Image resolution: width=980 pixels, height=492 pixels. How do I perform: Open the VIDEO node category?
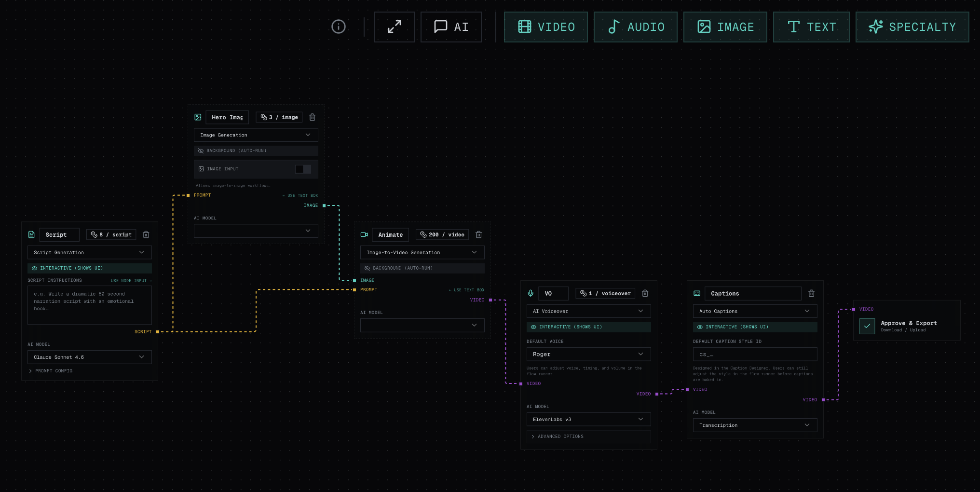click(x=546, y=27)
